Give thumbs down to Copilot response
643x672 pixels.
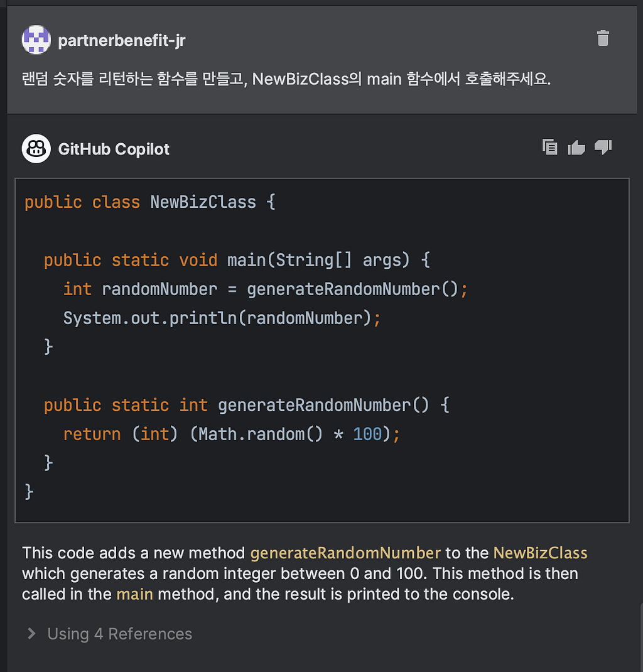[x=603, y=148]
